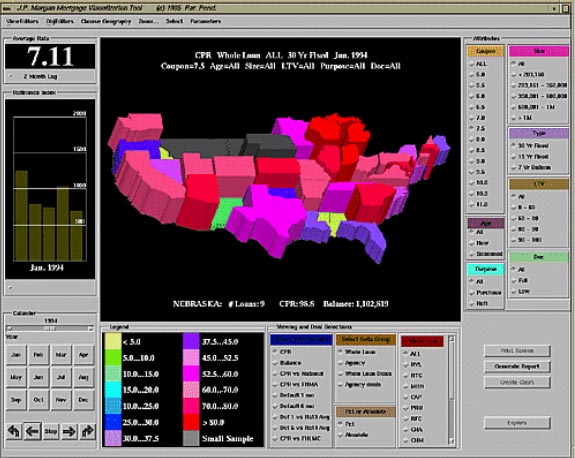Image resolution: width=575 pixels, height=458 pixels.
Task: Select the Jul month button
Action: click(x=61, y=377)
